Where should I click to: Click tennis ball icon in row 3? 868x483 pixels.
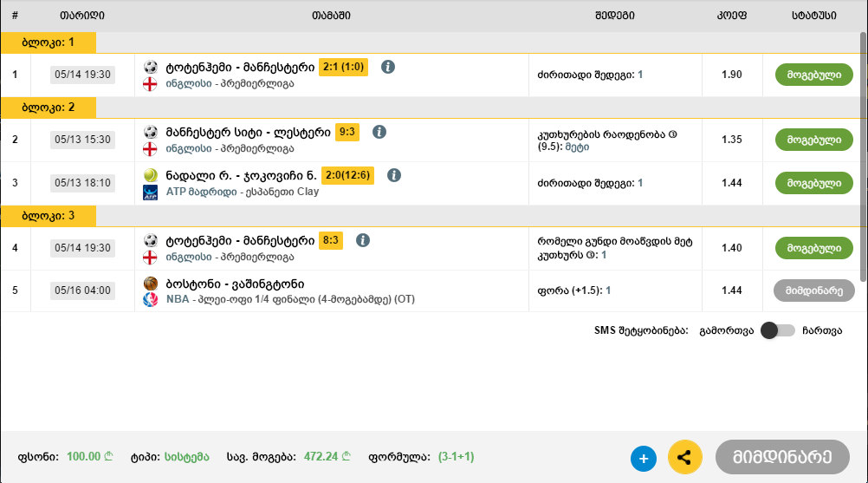pos(151,175)
